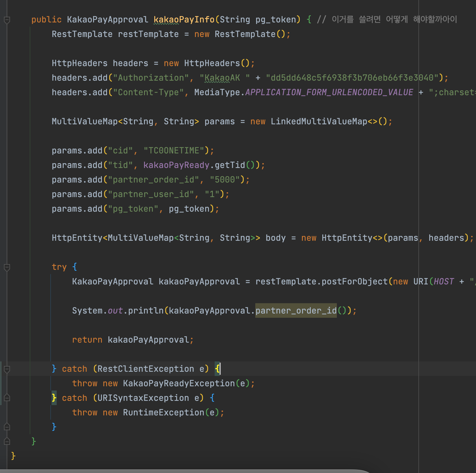This screenshot has height=473, width=476.
Task: Collapse the try block fold marker
Action: 7,267
